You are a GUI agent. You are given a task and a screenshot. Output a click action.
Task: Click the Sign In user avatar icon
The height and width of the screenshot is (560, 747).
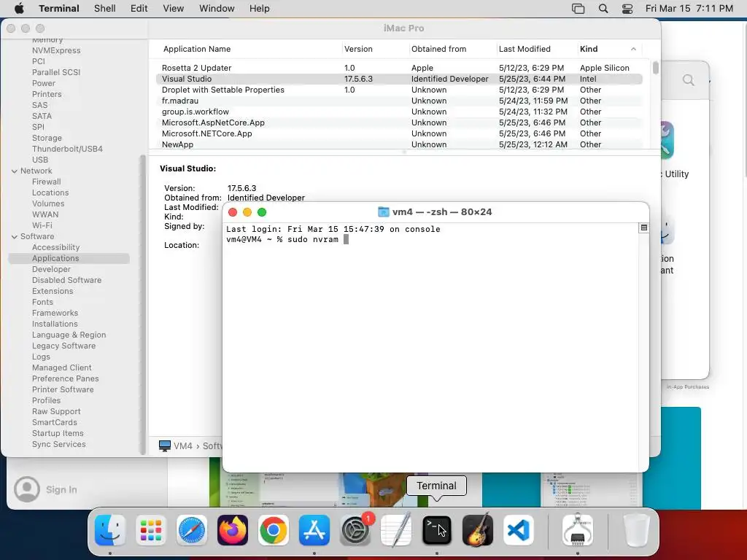[27, 489]
